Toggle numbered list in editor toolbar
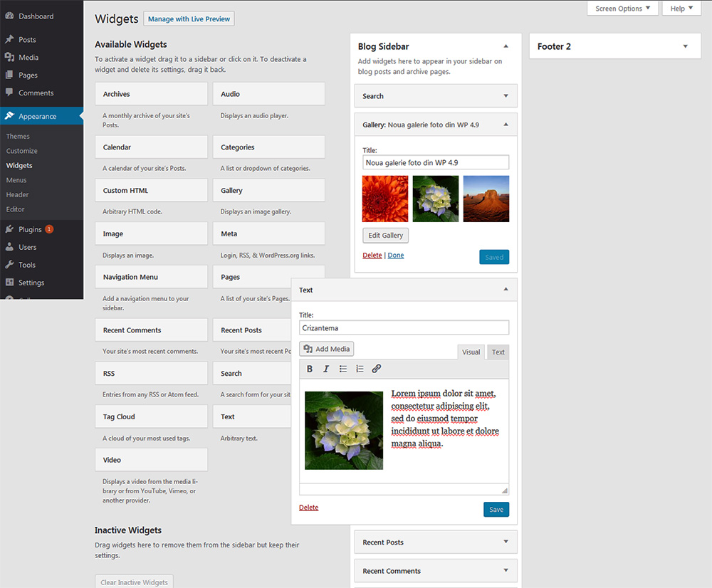 pos(360,369)
